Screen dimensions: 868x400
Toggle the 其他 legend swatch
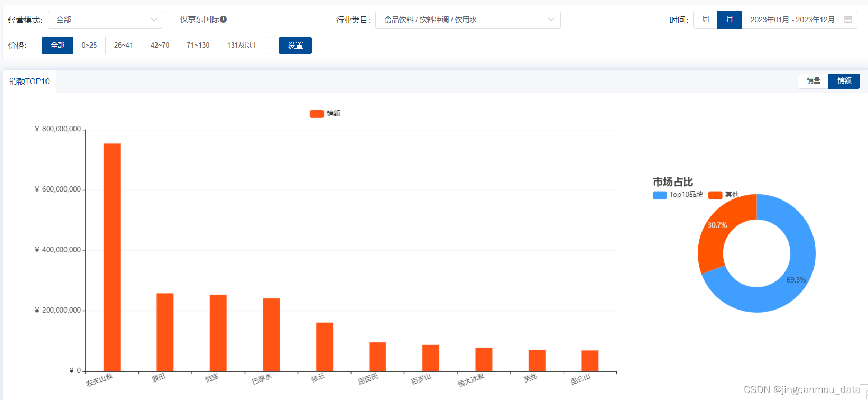click(x=715, y=195)
